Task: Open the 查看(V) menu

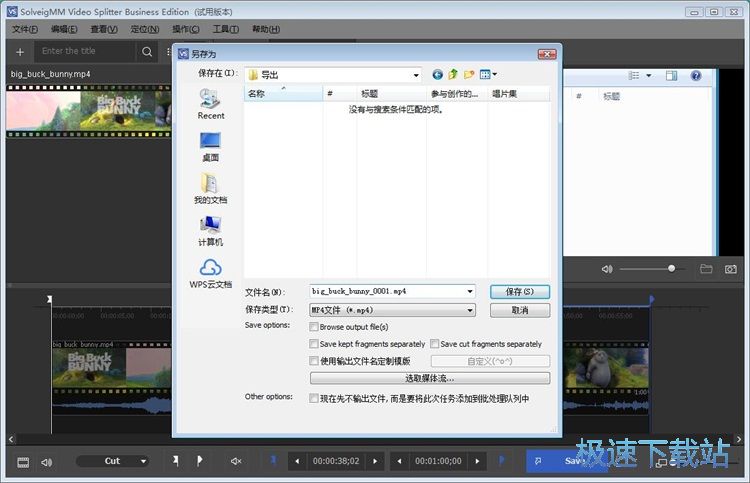Action: [104, 29]
